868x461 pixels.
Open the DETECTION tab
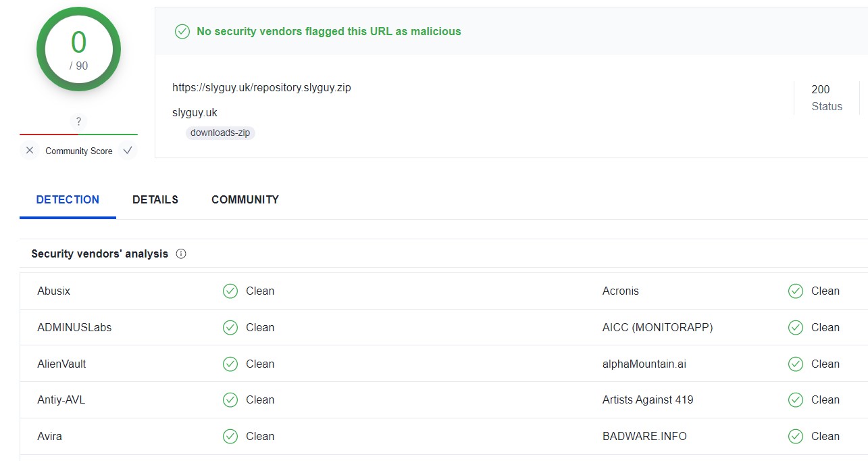pyautogui.click(x=68, y=199)
